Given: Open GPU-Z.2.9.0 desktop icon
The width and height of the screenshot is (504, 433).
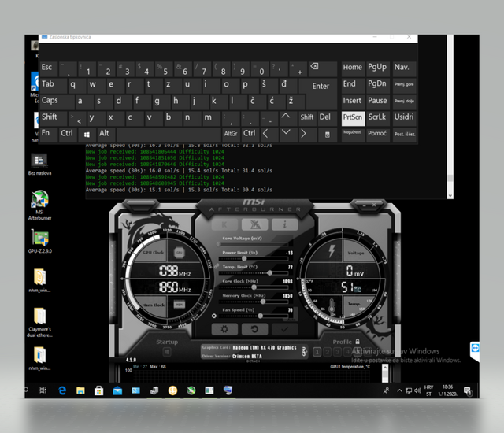Looking at the screenshot, I should tap(39, 241).
